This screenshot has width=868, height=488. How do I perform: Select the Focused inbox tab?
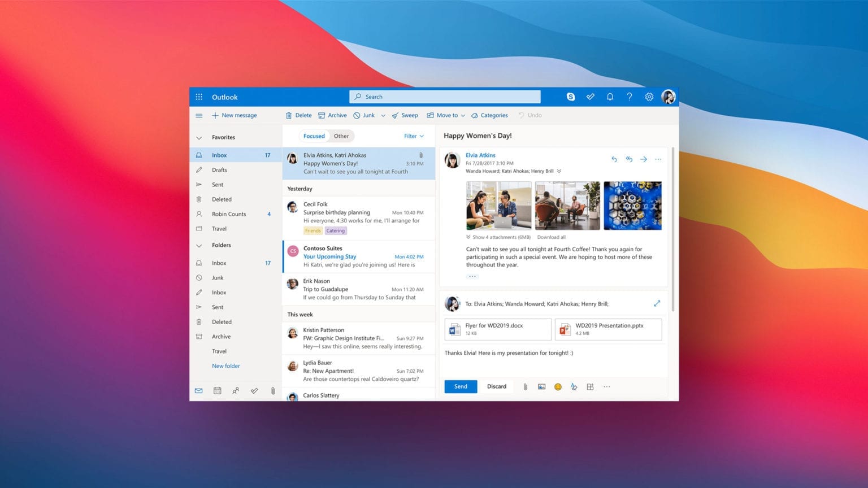point(314,136)
